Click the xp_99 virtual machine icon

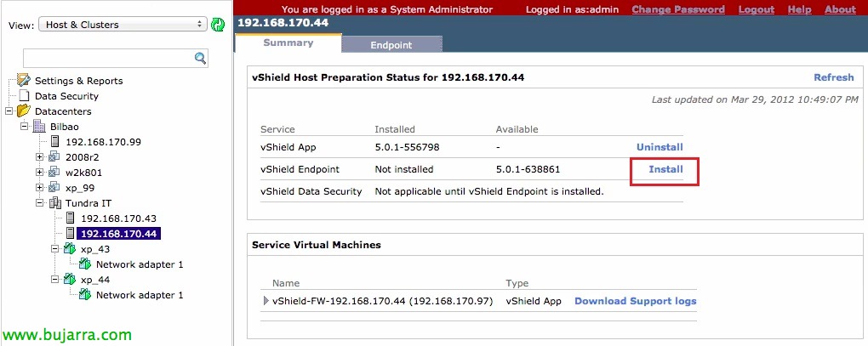click(54, 187)
